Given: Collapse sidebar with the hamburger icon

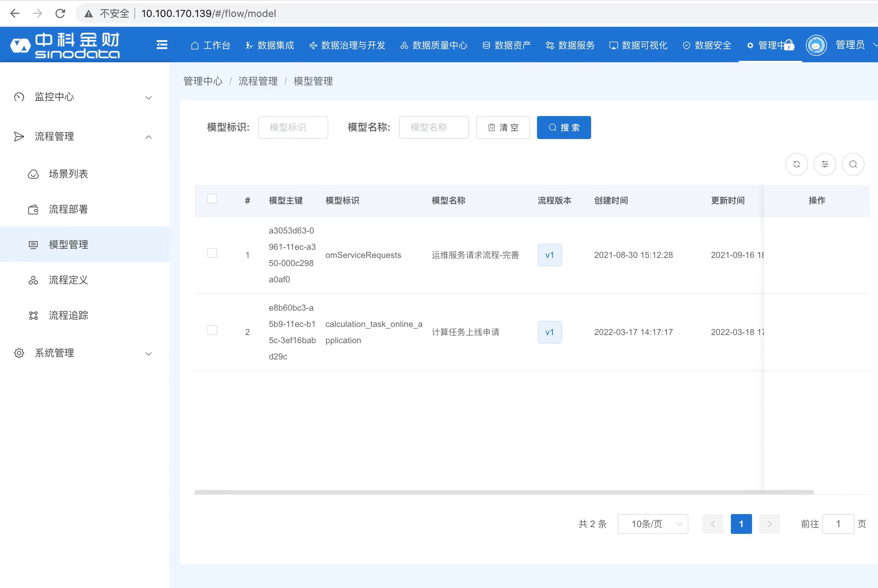Looking at the screenshot, I should click(x=162, y=45).
